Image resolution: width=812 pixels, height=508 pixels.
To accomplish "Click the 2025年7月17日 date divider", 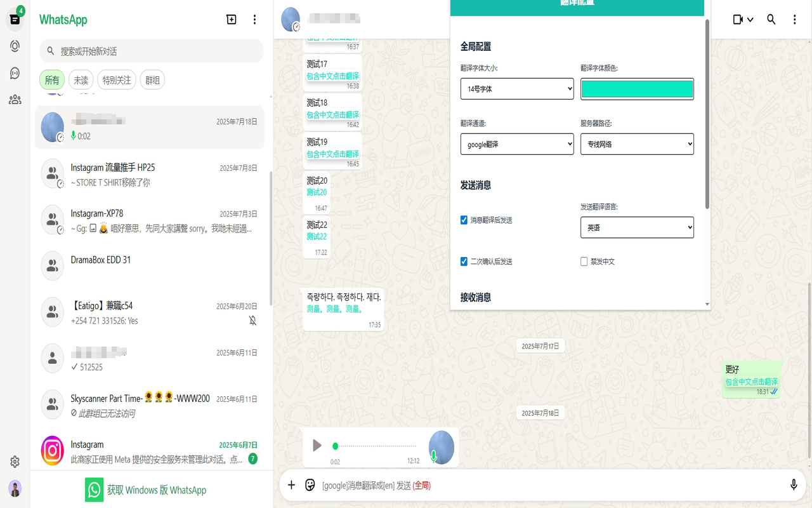I will (540, 346).
